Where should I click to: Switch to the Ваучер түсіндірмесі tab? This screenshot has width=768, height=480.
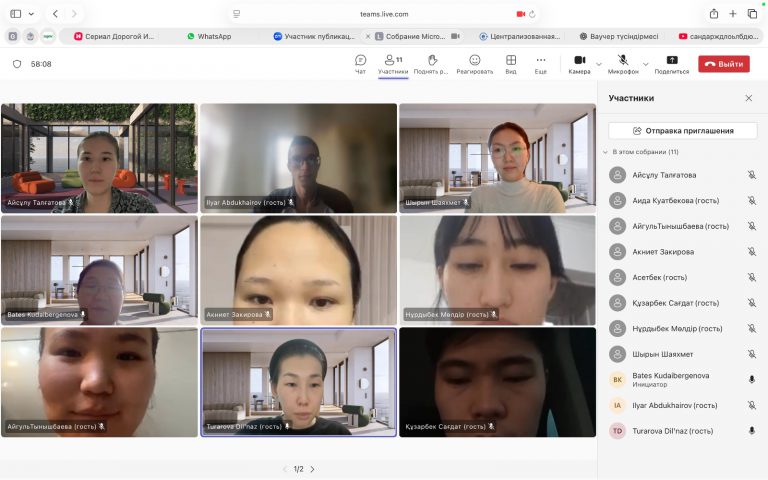coord(617,36)
